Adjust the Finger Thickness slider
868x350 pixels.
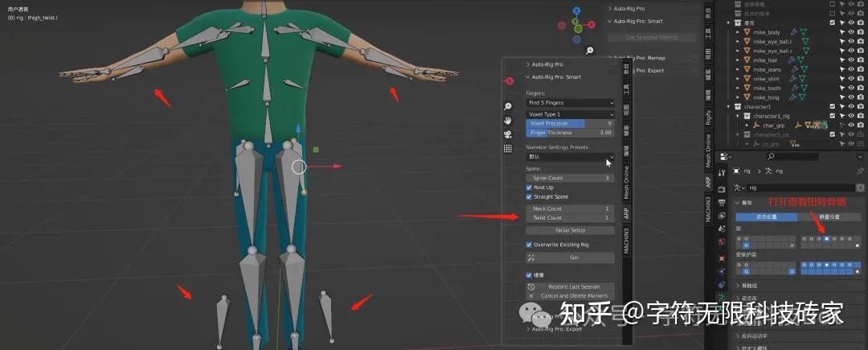tap(570, 133)
